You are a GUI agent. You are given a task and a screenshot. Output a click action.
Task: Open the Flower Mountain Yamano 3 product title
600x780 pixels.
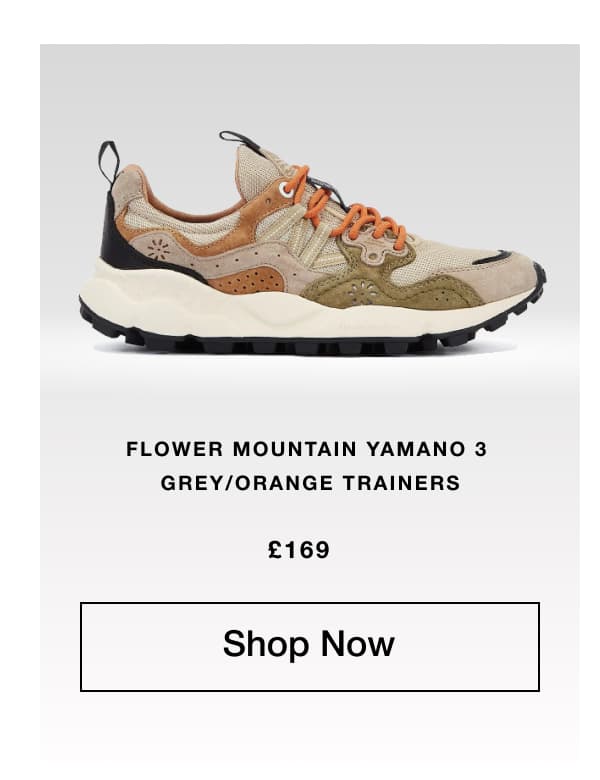pos(306,449)
